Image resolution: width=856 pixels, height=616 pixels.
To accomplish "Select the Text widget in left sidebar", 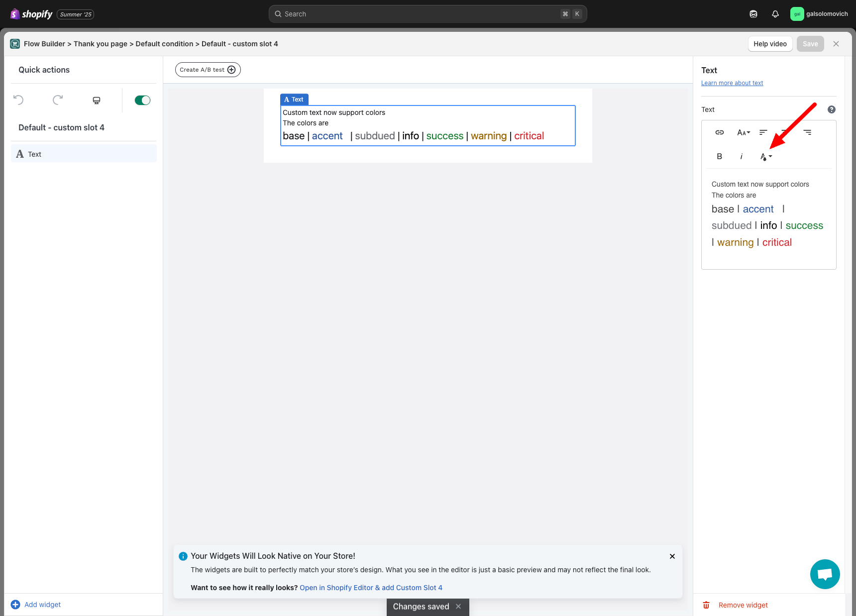I will [x=84, y=154].
